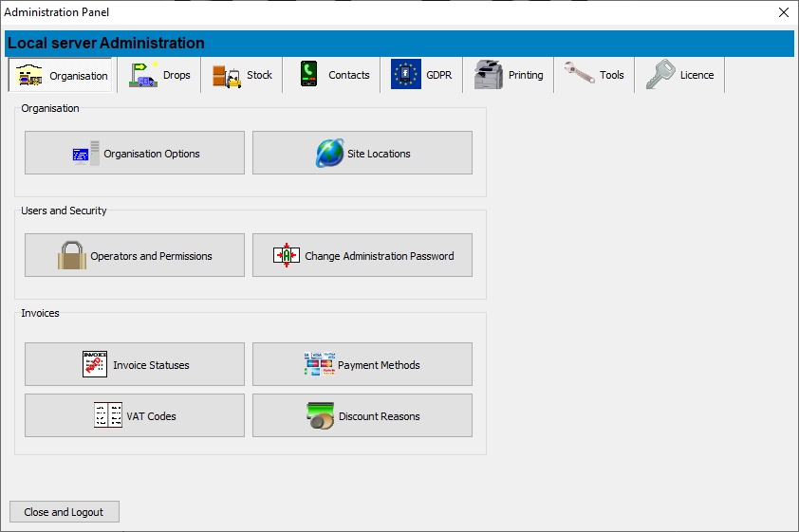
Task: Click the globe icon for Site Locations
Action: 329,153
